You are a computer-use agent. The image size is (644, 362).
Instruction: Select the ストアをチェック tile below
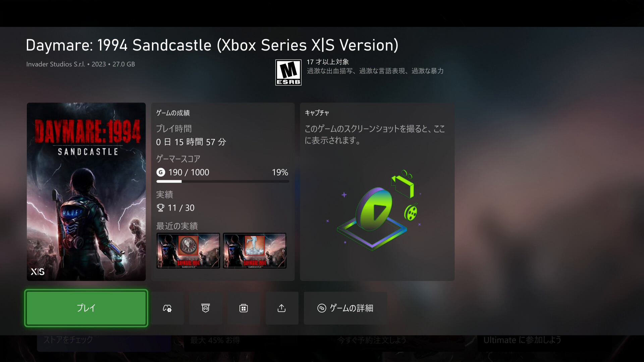(x=104, y=343)
